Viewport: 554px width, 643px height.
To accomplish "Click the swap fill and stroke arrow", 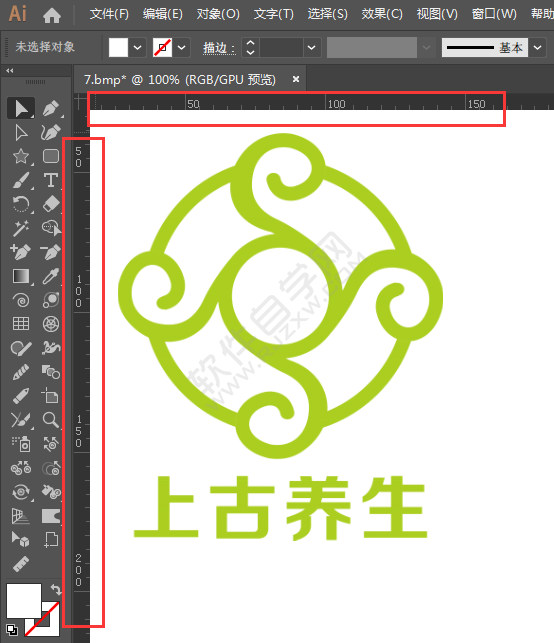I will (55, 590).
